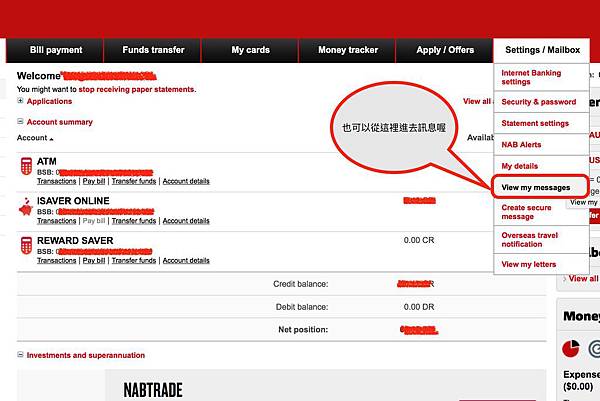Collapse Investments and superannuation section
Screen dimensions: 600x401
point(20,355)
